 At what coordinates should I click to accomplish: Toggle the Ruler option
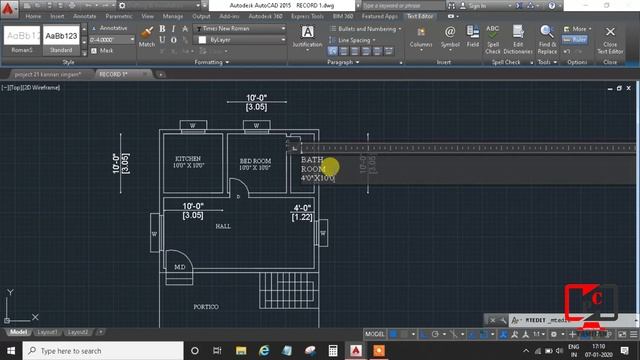click(575, 40)
